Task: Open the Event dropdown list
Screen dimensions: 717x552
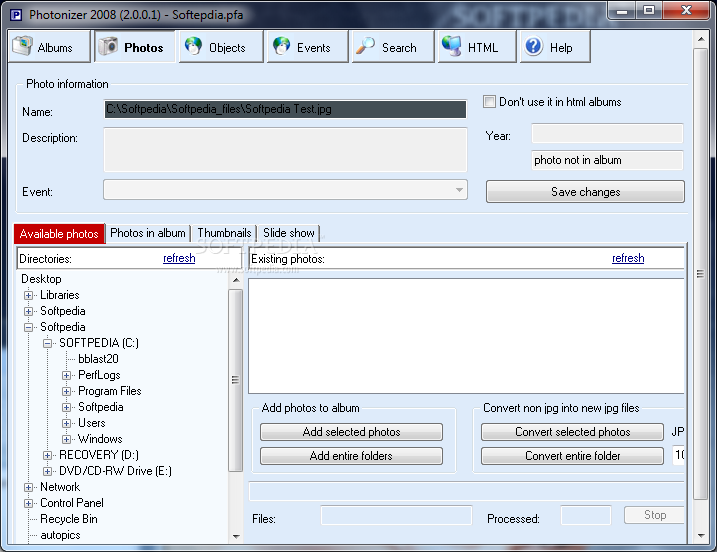Action: point(459,190)
